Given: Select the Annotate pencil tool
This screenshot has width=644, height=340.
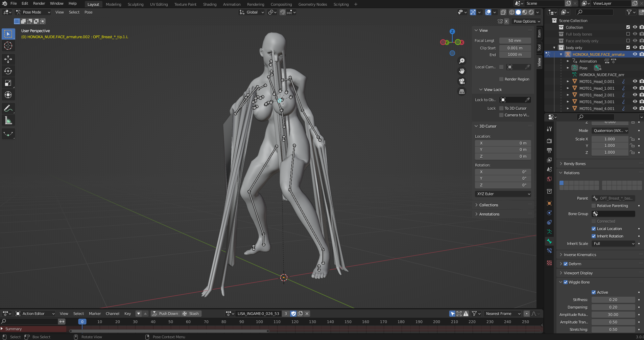Looking at the screenshot, I should tap(8, 109).
